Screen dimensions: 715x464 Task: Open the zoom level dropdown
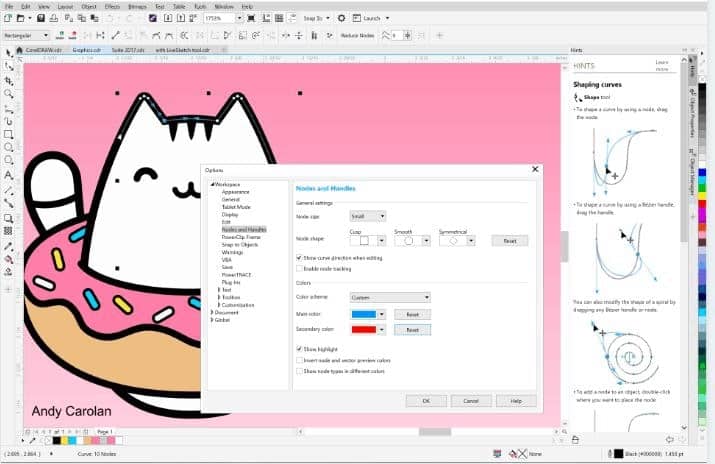(239, 18)
